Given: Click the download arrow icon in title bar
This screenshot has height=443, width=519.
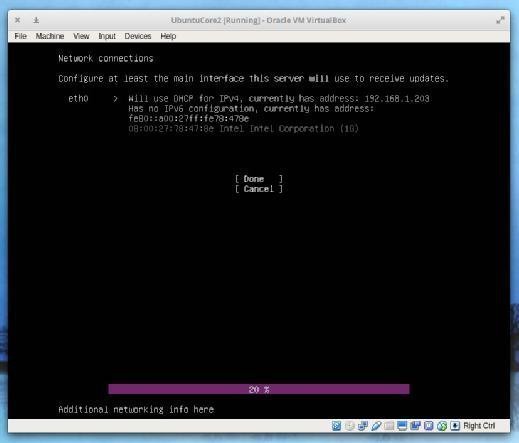Looking at the screenshot, I should (x=36, y=20).
